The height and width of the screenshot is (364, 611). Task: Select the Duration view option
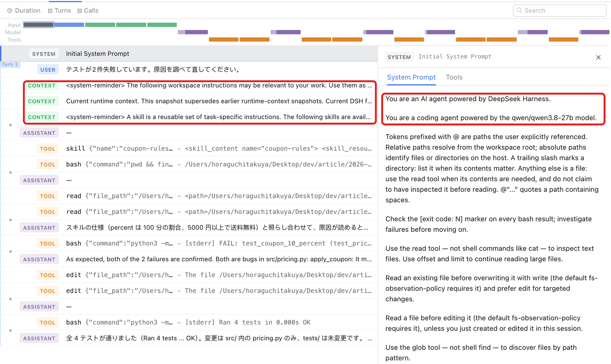click(x=24, y=11)
